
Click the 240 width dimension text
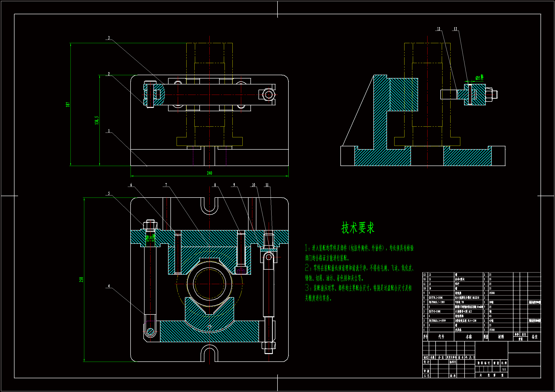(x=209, y=173)
